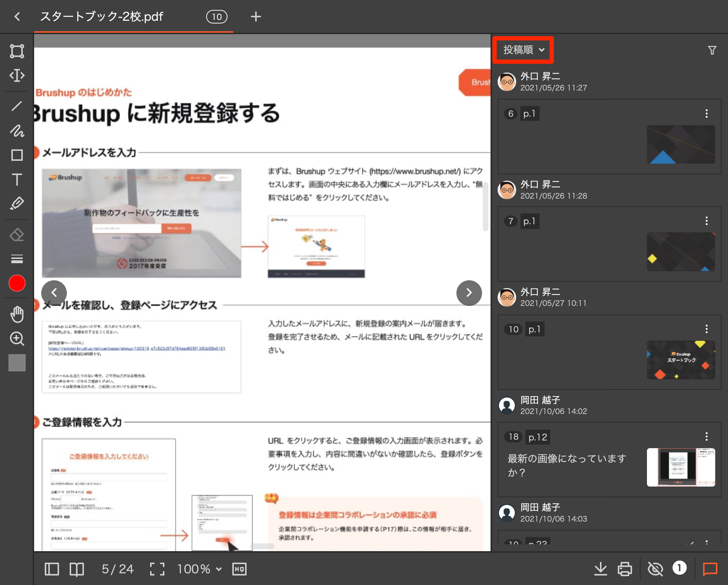Open options menu for comment 10
Viewport: 728px width, 585px height.
(x=706, y=329)
